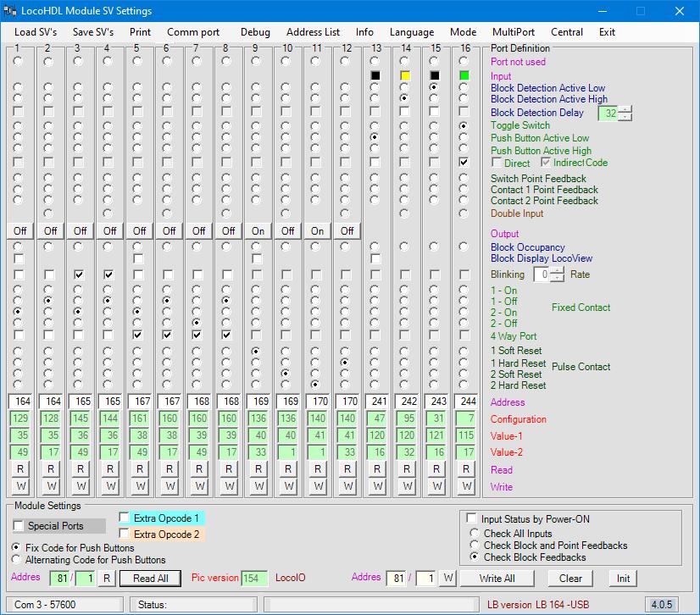Open the Save SV's menu
The height and width of the screenshot is (615, 700).
[x=93, y=32]
